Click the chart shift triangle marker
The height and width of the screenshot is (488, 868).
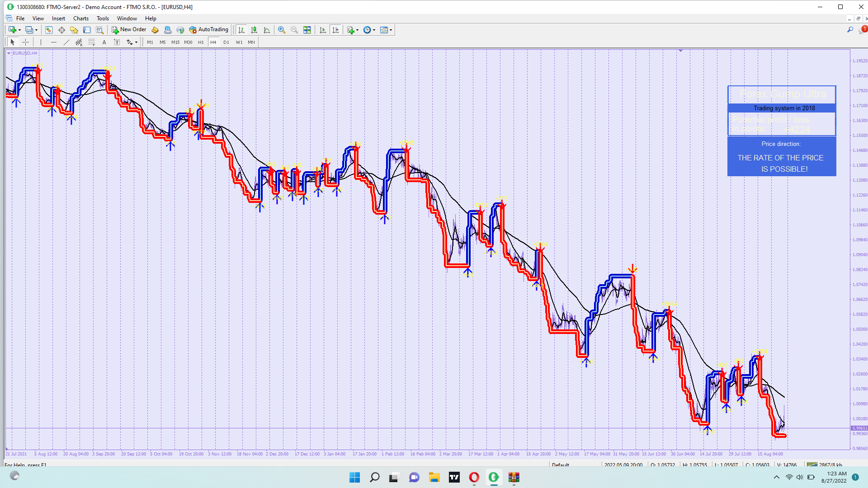click(x=680, y=51)
